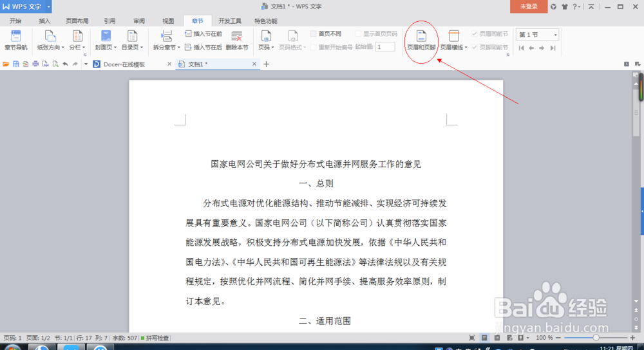The height and width of the screenshot is (350, 644).
Task: Toggle the 页眉同前节 checkbox
Action: (475, 33)
